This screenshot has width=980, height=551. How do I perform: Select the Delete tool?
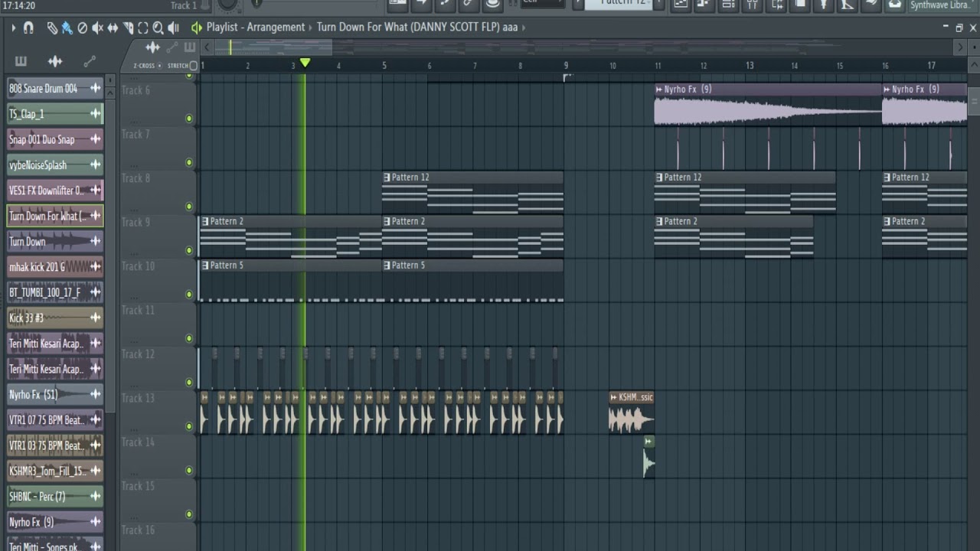83,28
